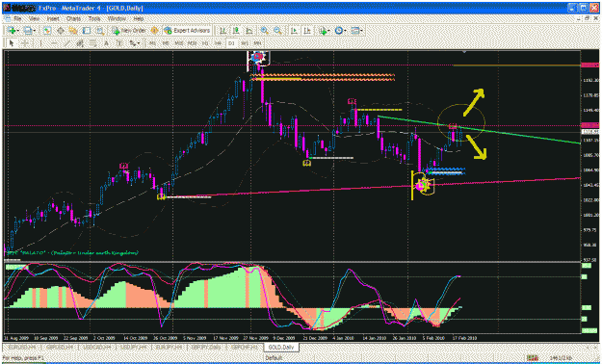Screen dimensions: 602x364
Task: Open the Charts menu
Action: point(74,18)
